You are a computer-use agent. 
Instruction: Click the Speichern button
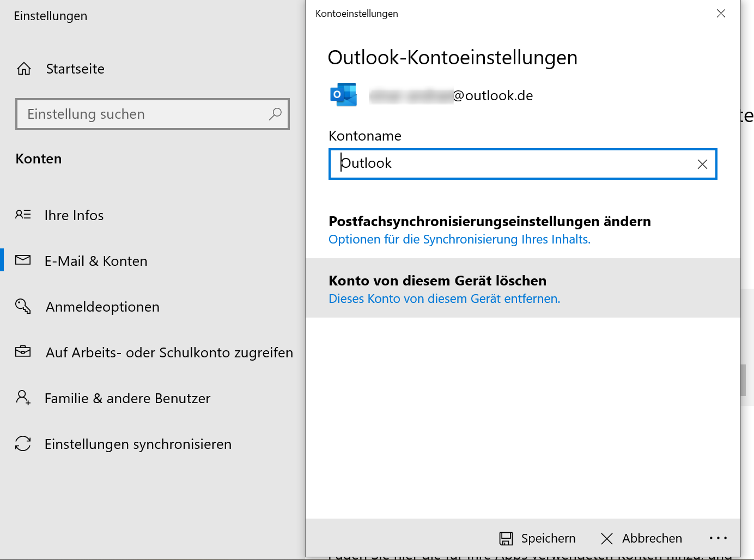point(538,538)
